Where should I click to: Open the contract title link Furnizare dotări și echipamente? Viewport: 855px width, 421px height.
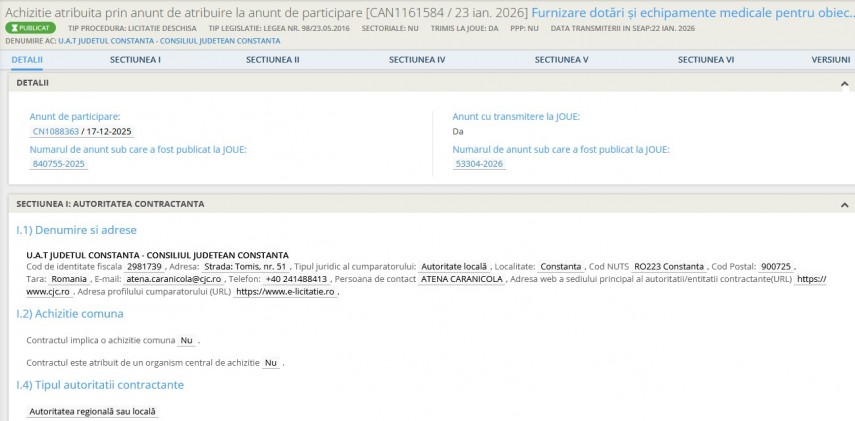coord(692,11)
